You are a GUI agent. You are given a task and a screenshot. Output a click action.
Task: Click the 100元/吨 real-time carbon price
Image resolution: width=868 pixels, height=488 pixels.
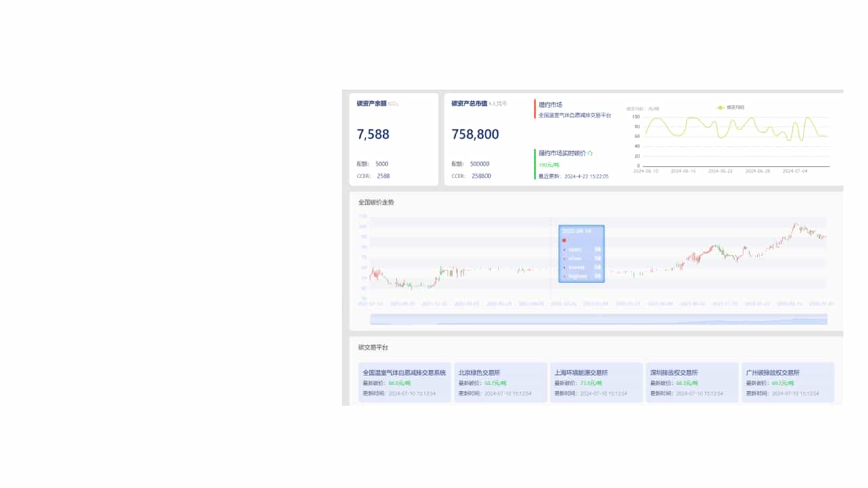click(549, 165)
